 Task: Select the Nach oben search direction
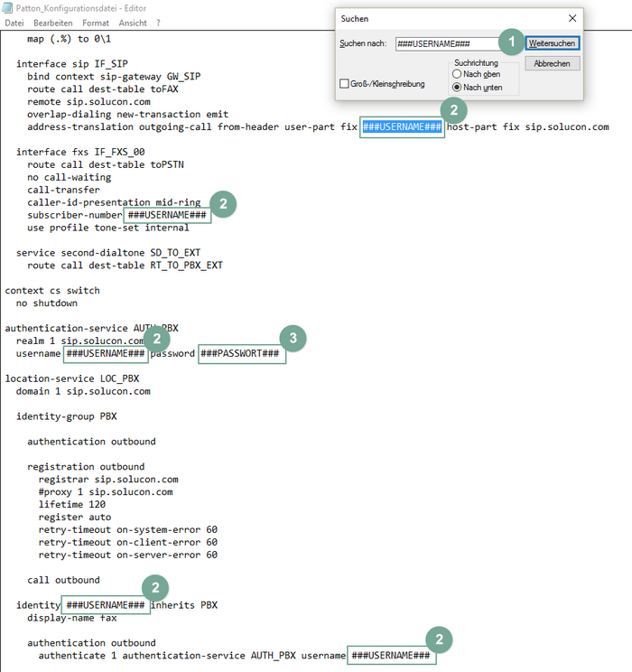click(x=458, y=74)
